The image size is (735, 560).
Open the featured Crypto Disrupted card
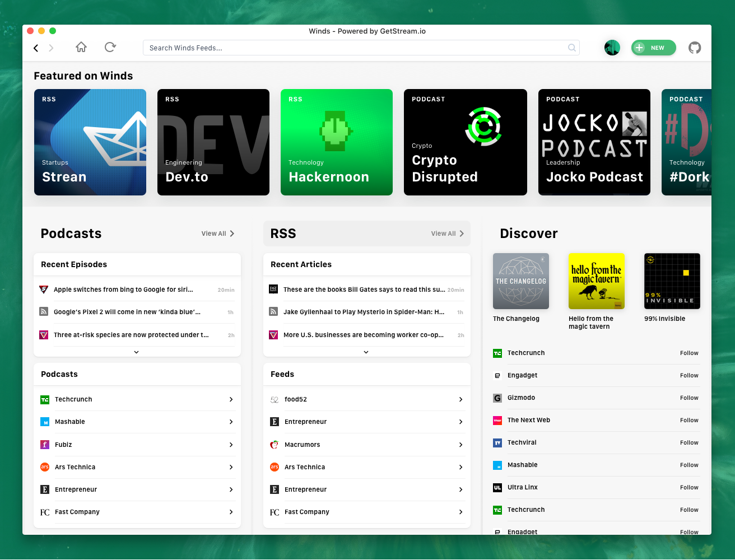click(x=466, y=142)
